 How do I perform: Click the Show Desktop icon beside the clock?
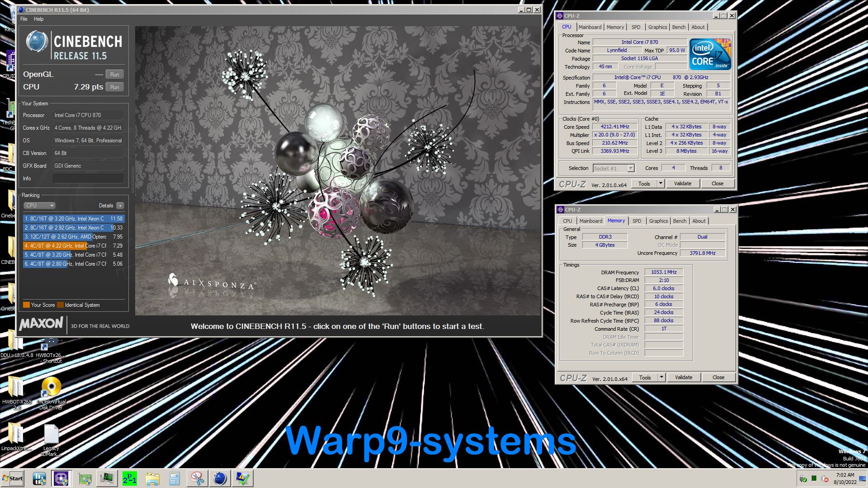pos(863,479)
